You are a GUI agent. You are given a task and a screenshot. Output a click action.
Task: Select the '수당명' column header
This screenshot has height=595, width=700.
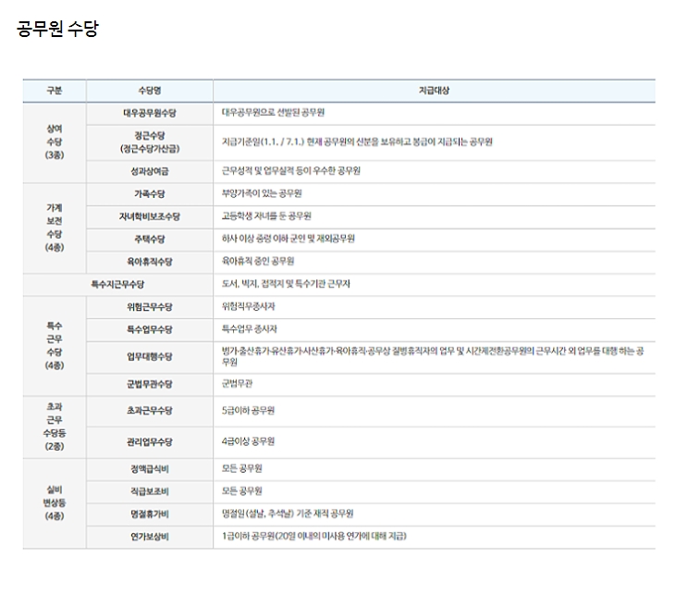(x=150, y=91)
